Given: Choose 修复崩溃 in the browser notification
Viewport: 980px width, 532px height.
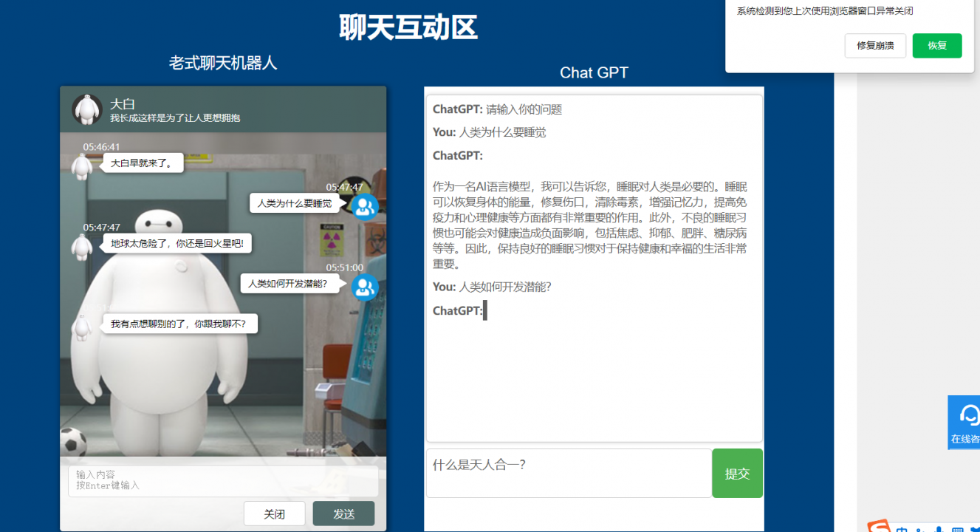Looking at the screenshot, I should click(x=875, y=46).
